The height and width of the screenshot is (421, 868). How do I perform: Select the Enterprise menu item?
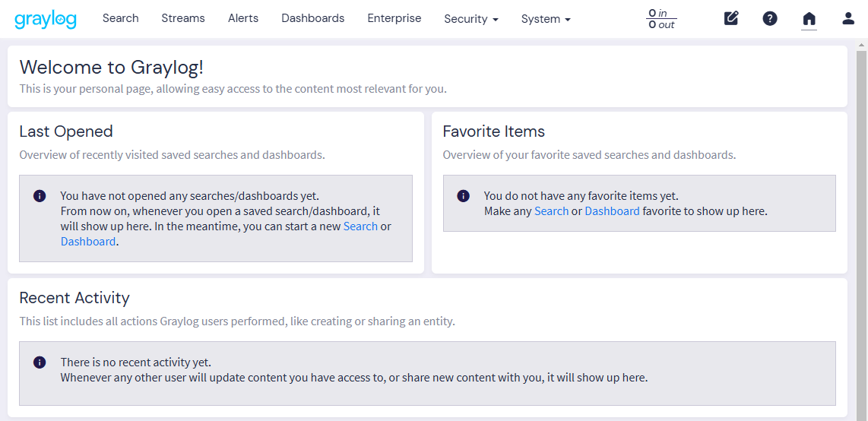click(x=394, y=18)
